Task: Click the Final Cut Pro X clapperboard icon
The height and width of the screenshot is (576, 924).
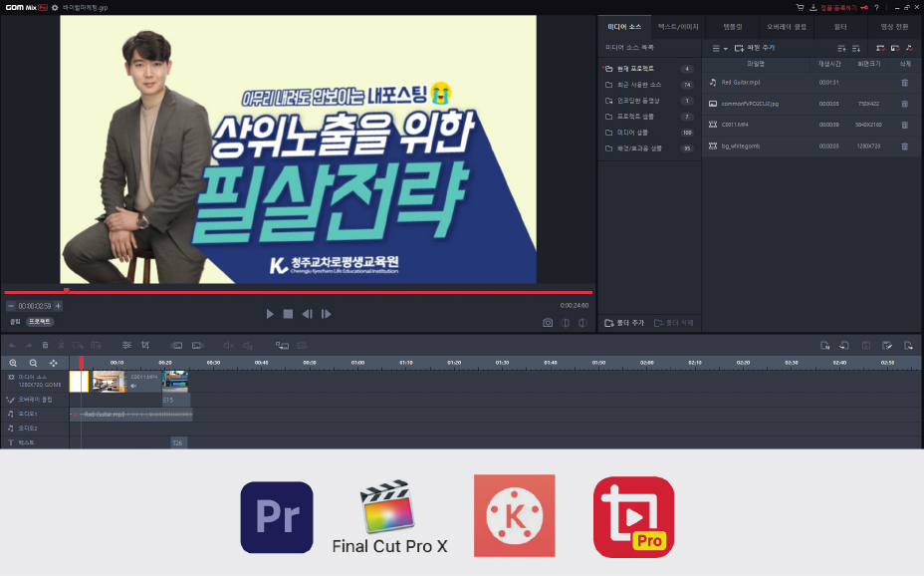Action: point(387,506)
